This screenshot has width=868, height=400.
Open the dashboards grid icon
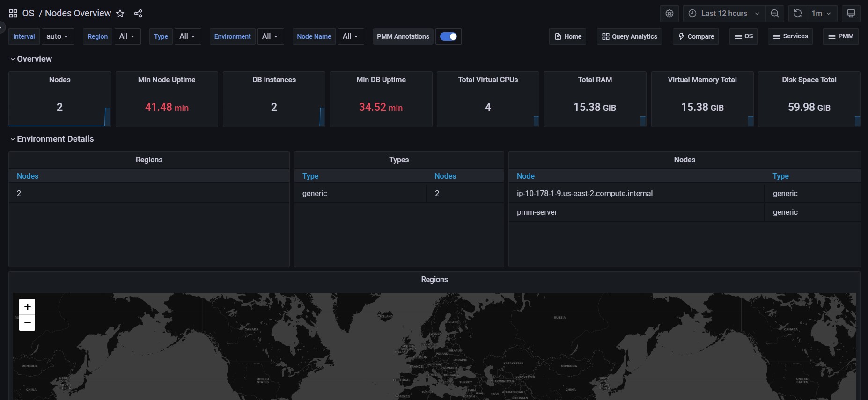point(13,14)
